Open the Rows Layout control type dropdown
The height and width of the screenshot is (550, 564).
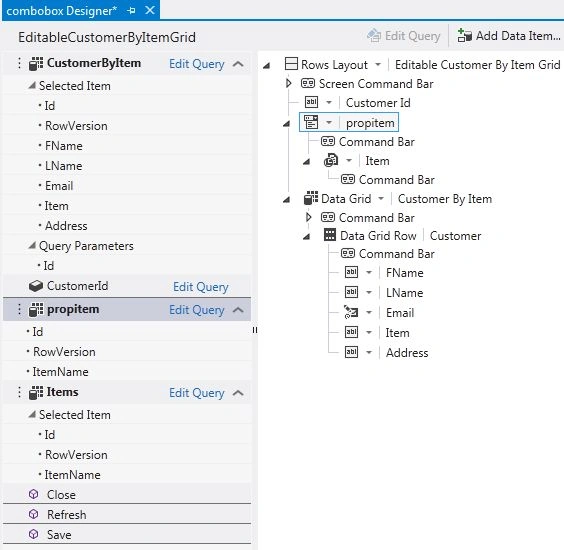point(378,65)
